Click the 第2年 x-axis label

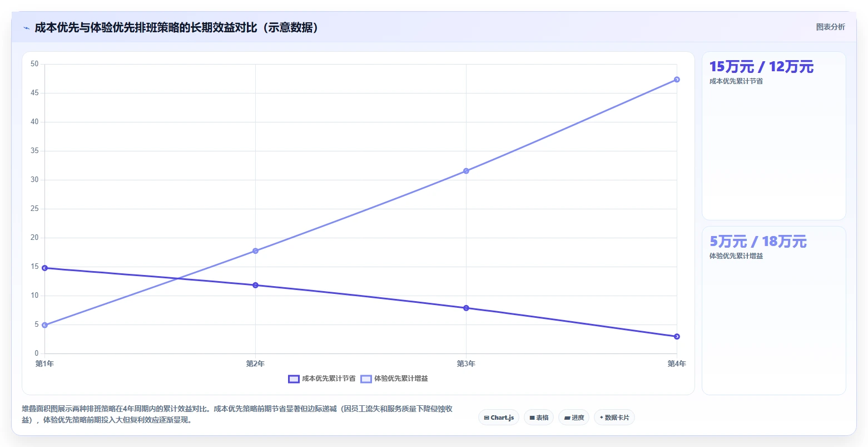pos(255,364)
